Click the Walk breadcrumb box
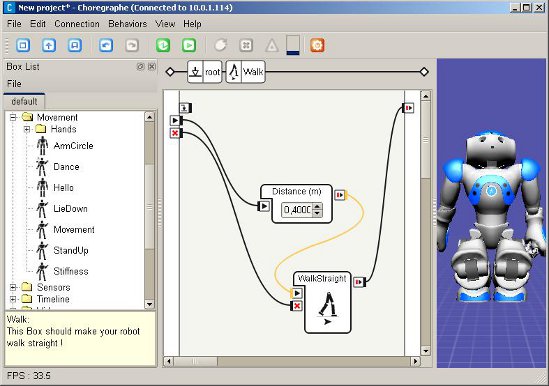 (x=245, y=72)
